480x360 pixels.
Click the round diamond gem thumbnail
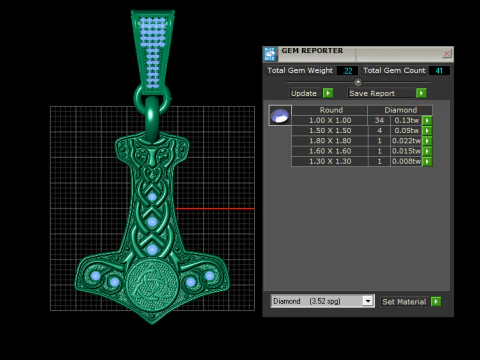280,115
